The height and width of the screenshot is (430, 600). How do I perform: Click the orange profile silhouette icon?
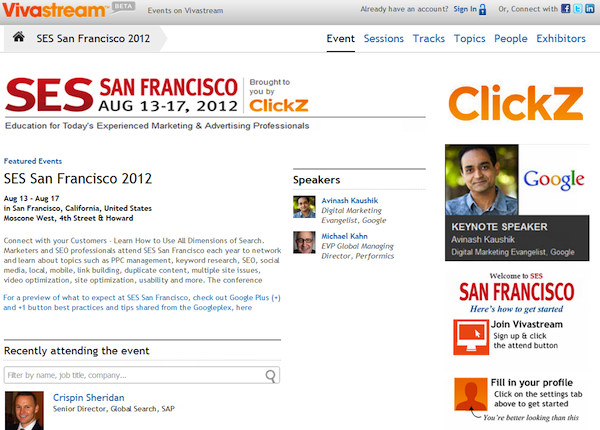(471, 394)
